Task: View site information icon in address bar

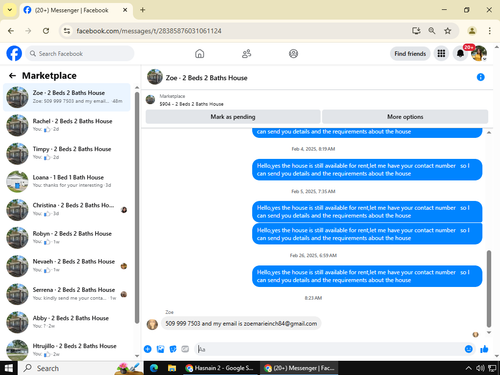Action: click(x=67, y=31)
